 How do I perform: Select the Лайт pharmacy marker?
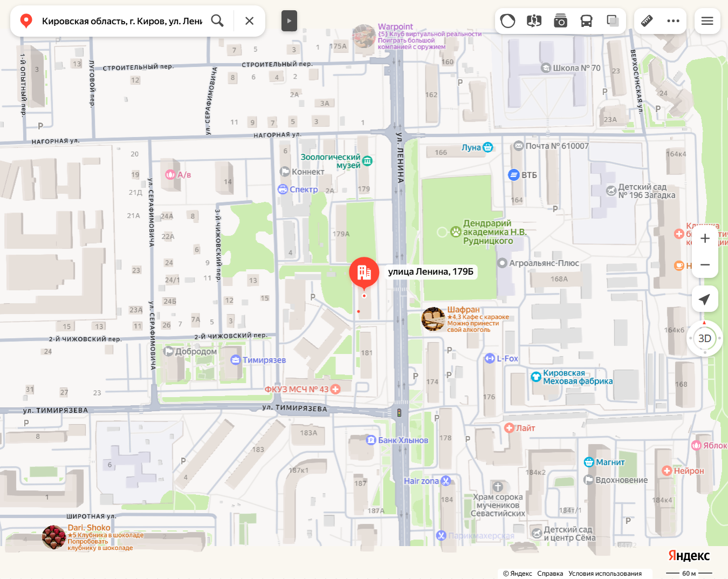[509, 428]
